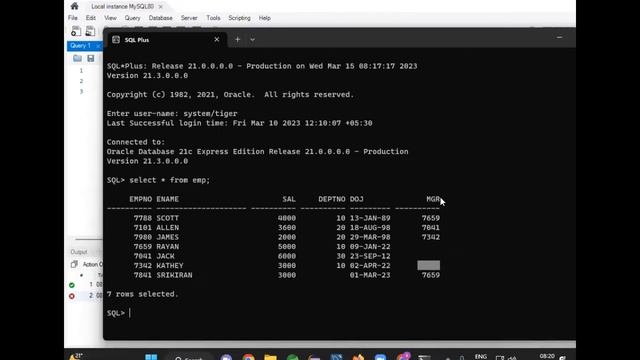
Task: Click the MGR column header
Action: click(x=433, y=199)
